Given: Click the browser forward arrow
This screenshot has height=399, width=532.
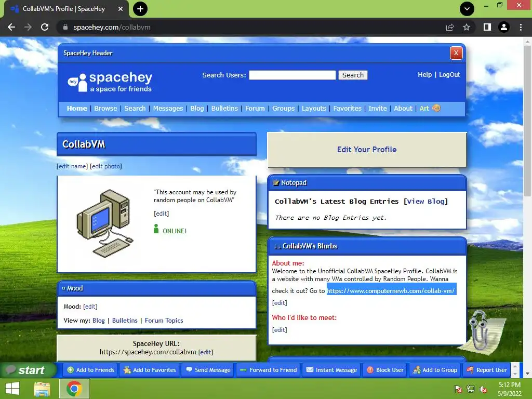Looking at the screenshot, I should (28, 27).
